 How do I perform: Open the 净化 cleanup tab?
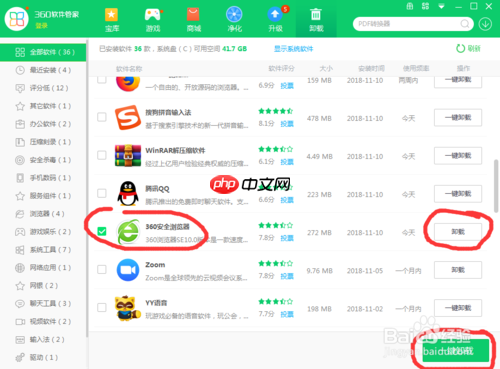234,20
